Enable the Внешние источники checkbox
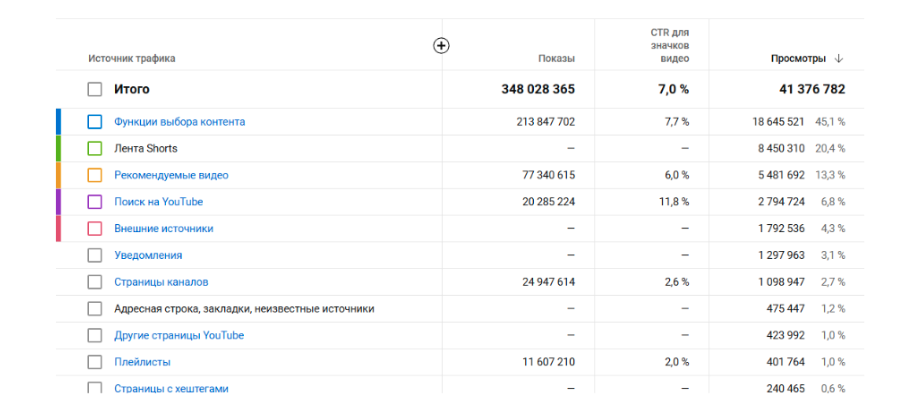 (x=94, y=228)
